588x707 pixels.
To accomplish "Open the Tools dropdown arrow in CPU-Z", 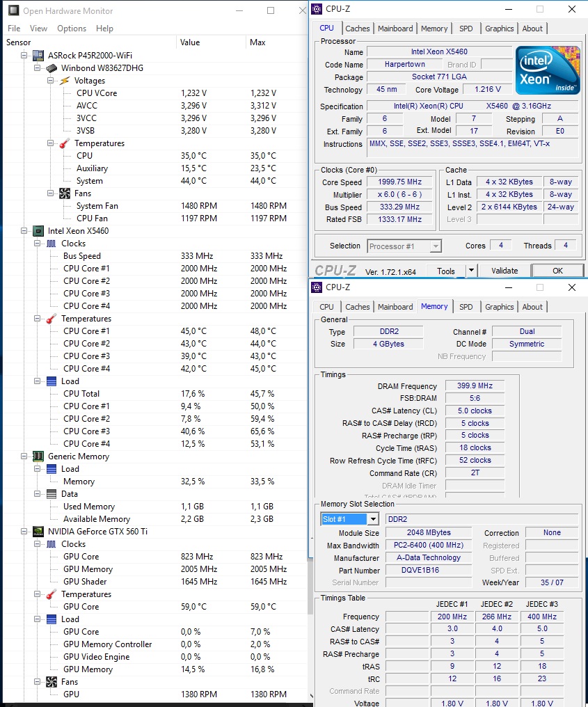I will point(471,271).
